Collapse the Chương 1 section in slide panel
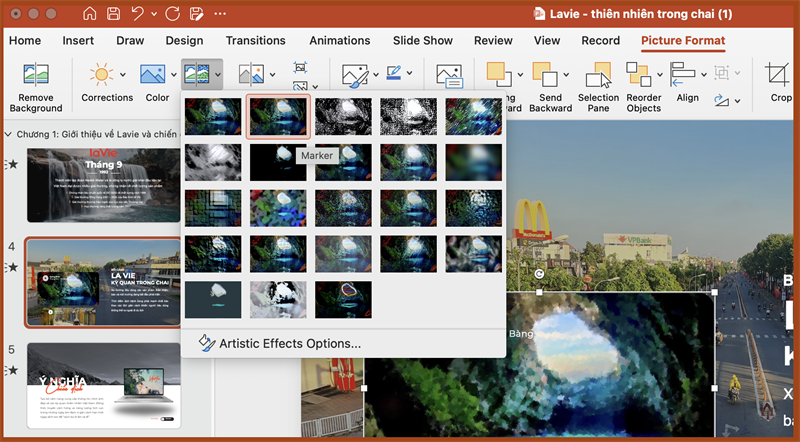Viewport: 800px width, 442px height. tap(9, 134)
